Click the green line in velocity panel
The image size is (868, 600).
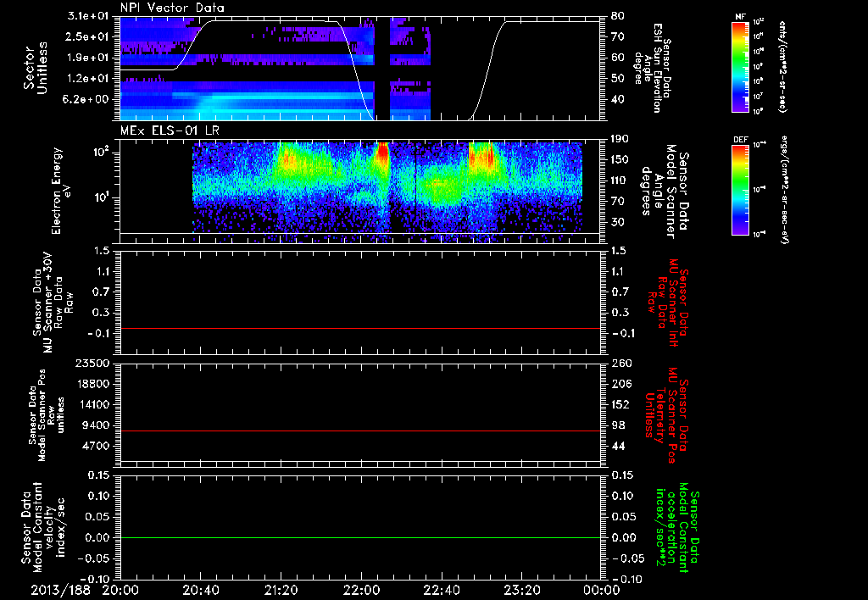pos(359,537)
